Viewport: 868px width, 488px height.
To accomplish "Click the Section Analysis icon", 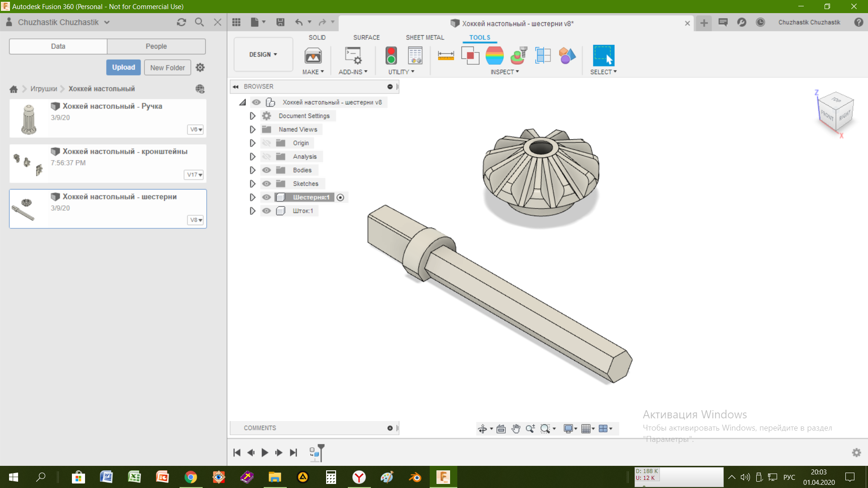I will 543,56.
